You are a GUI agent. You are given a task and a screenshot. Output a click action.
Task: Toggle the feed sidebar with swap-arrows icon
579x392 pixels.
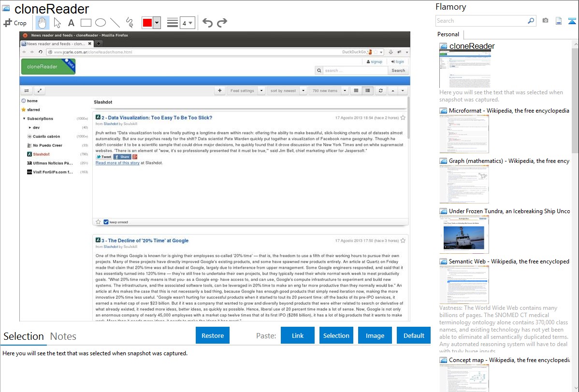(27, 90)
